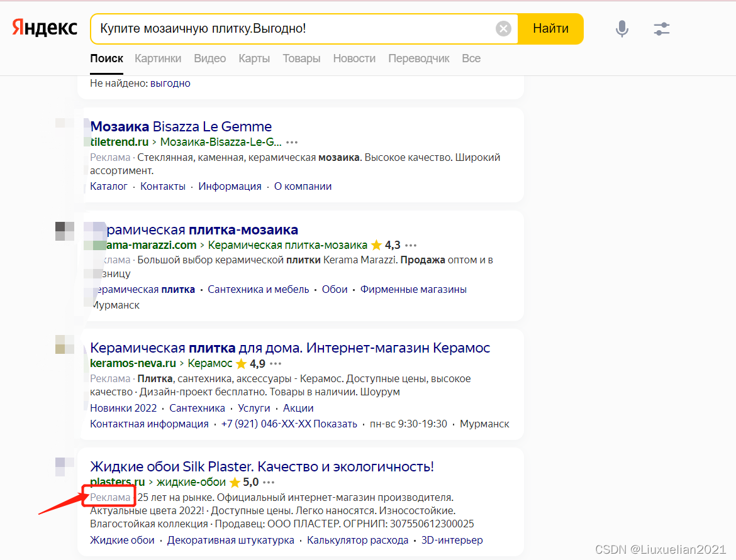Open search settings via the sliders icon
Screen dimensions: 736x560
(x=661, y=29)
